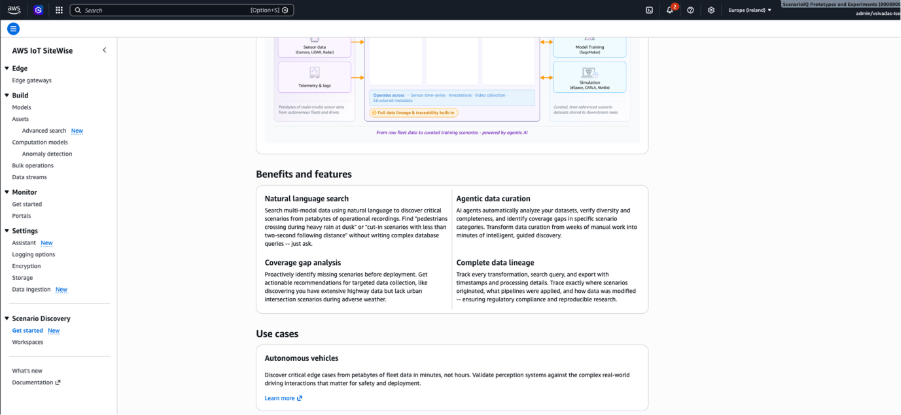Open the help question mark icon

(x=691, y=10)
